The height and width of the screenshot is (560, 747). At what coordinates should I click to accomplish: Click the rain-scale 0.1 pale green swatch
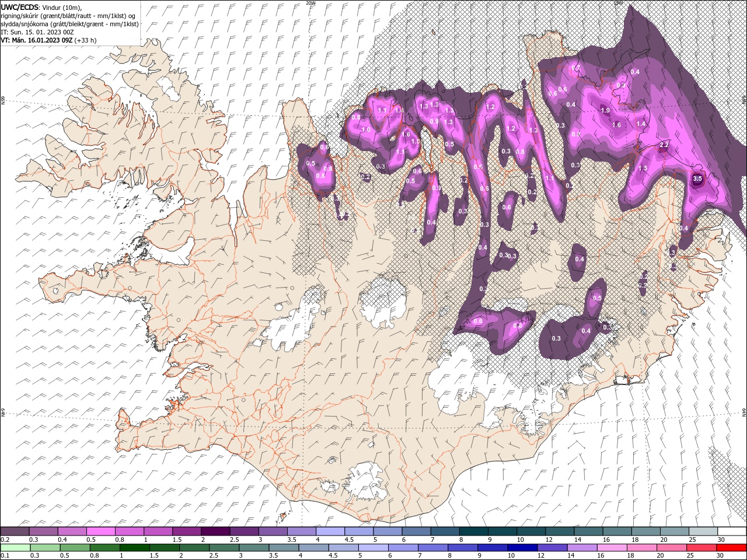pyautogui.click(x=15, y=548)
